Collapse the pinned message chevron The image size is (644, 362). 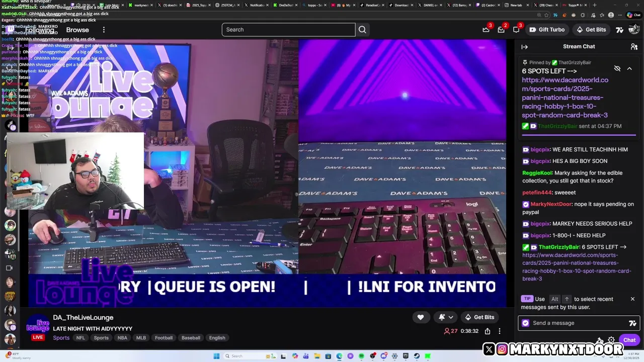point(629,68)
